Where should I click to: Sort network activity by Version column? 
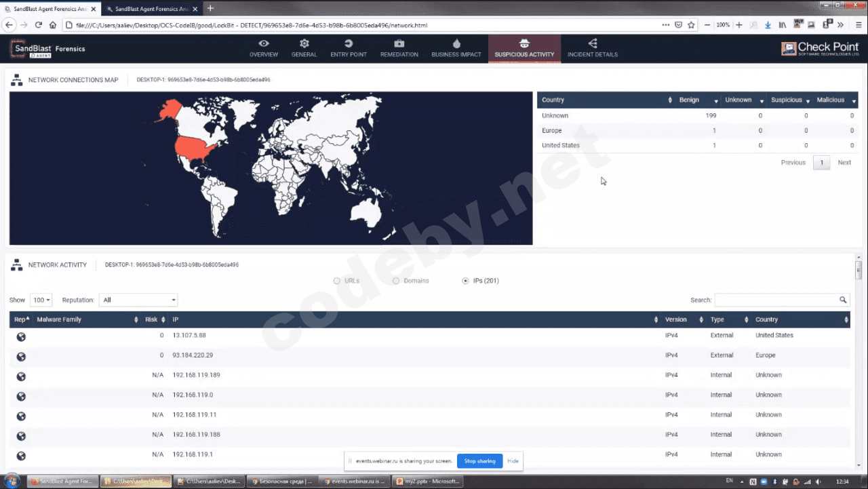[683, 319]
